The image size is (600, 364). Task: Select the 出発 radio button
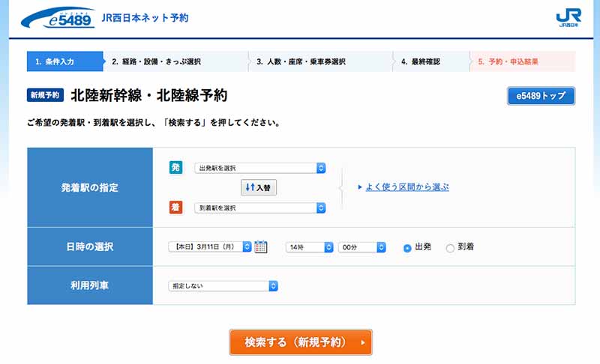pyautogui.click(x=407, y=248)
